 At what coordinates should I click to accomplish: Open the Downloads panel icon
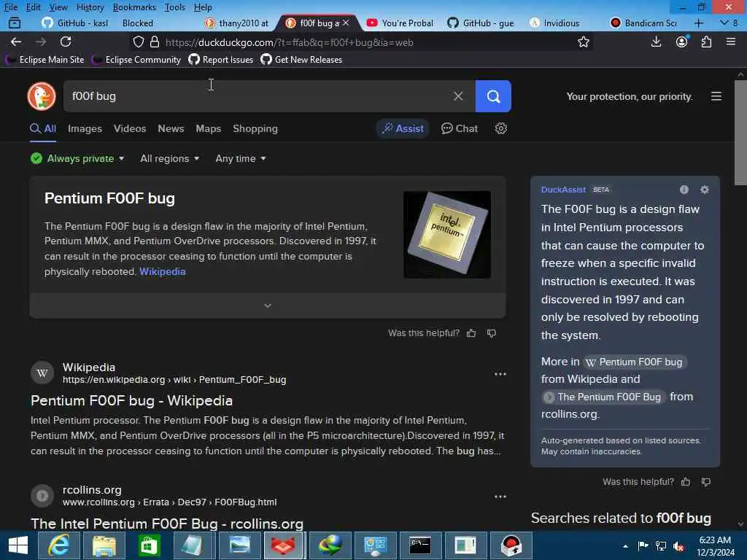(656, 42)
